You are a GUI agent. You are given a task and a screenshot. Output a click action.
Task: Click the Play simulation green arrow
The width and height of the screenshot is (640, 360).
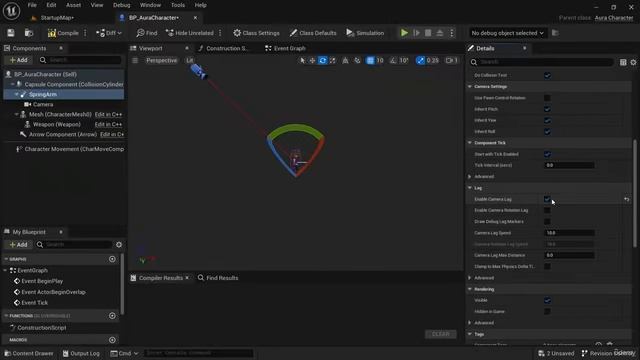(x=404, y=33)
